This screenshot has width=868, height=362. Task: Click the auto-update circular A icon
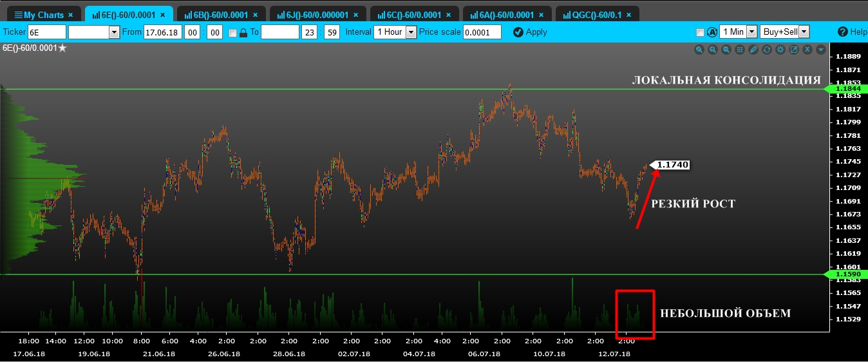pyautogui.click(x=712, y=32)
